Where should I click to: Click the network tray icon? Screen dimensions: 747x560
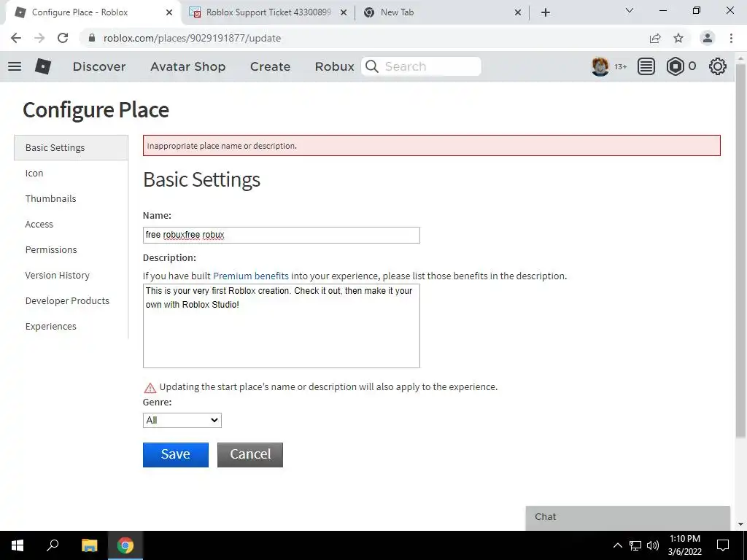click(635, 545)
